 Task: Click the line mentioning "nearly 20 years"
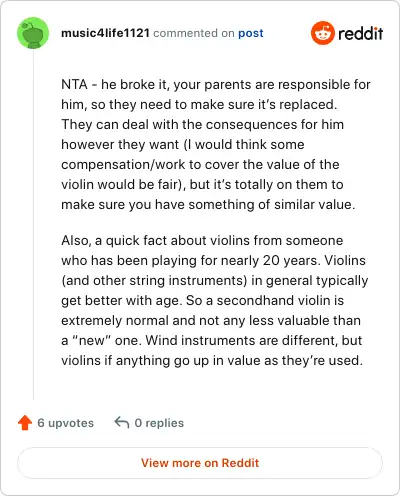pos(213,260)
